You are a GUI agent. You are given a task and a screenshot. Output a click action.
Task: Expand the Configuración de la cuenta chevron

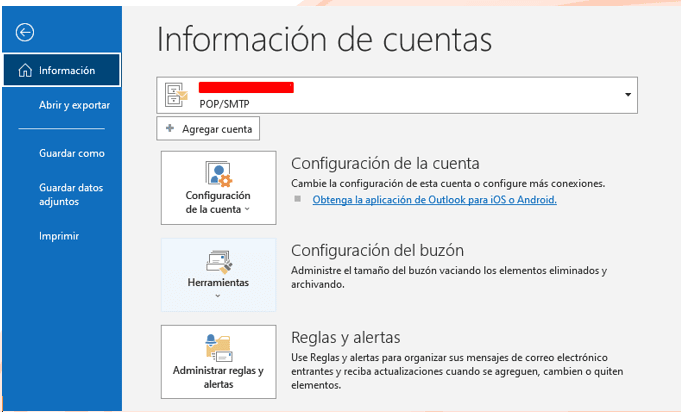[x=247, y=209]
